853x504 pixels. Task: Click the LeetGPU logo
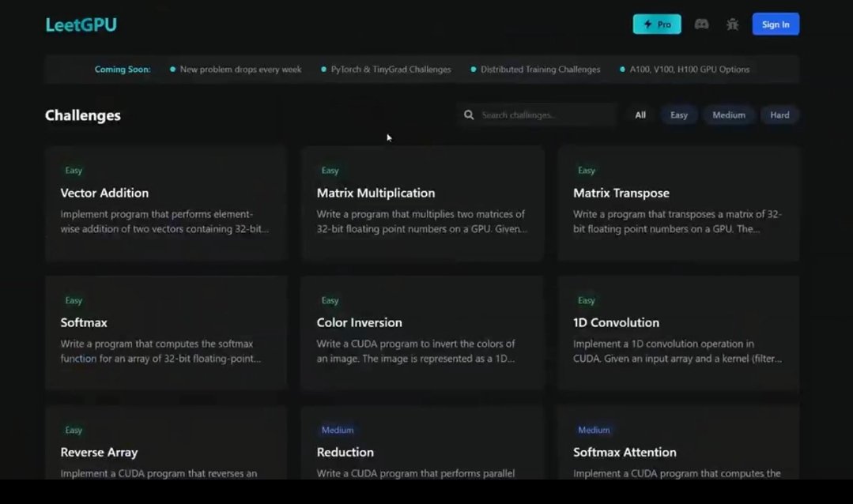point(81,25)
